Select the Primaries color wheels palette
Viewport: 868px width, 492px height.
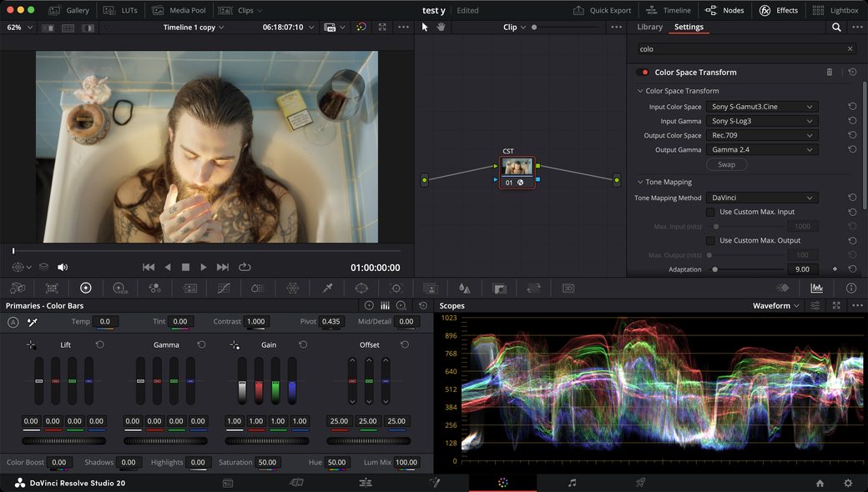[x=85, y=288]
